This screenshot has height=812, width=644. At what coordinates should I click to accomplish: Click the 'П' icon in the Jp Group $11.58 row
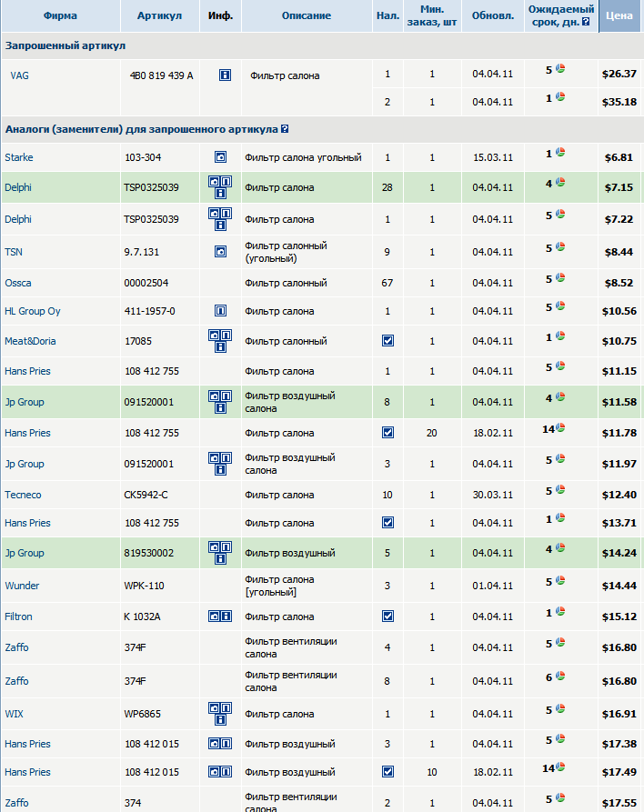coord(226,396)
